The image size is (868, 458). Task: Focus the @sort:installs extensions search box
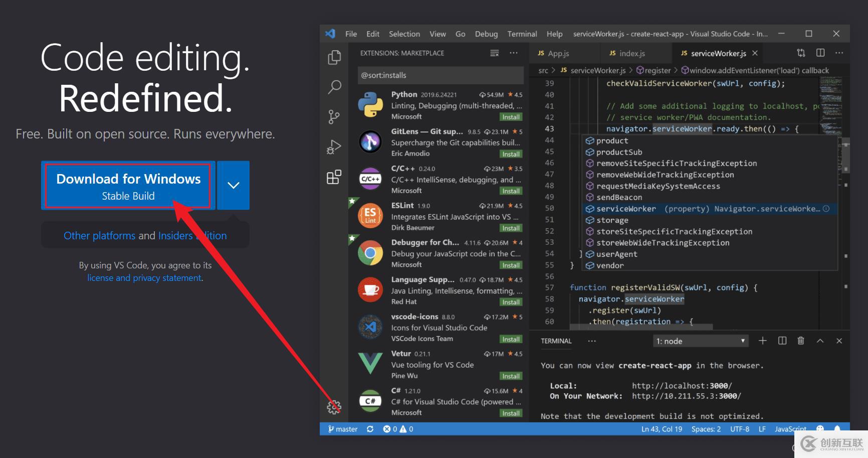pyautogui.click(x=441, y=75)
